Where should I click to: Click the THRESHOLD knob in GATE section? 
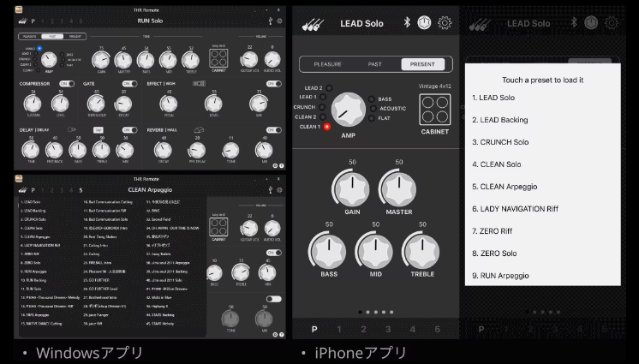pos(96,104)
